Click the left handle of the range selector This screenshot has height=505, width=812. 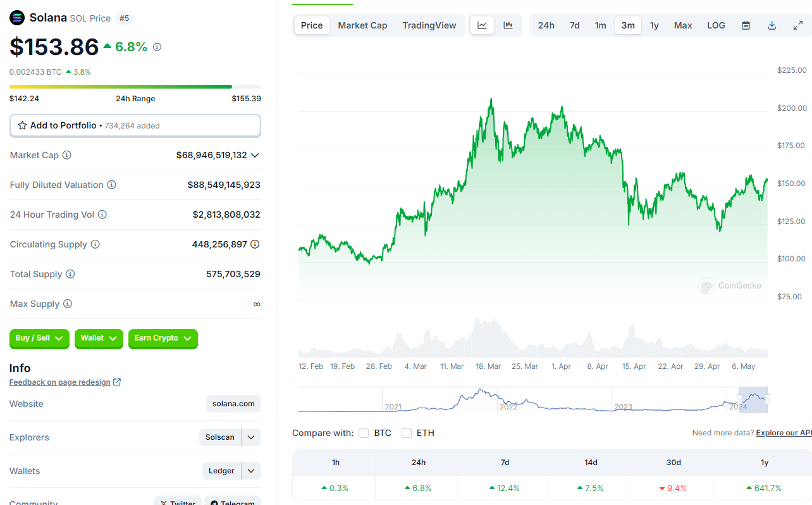[x=739, y=399]
